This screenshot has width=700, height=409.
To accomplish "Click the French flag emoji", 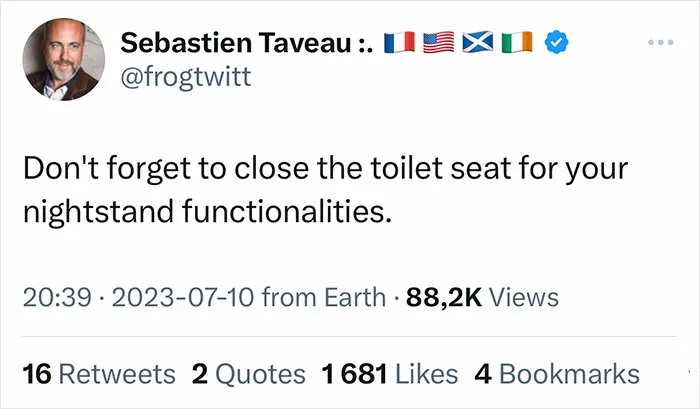I will click(x=400, y=42).
